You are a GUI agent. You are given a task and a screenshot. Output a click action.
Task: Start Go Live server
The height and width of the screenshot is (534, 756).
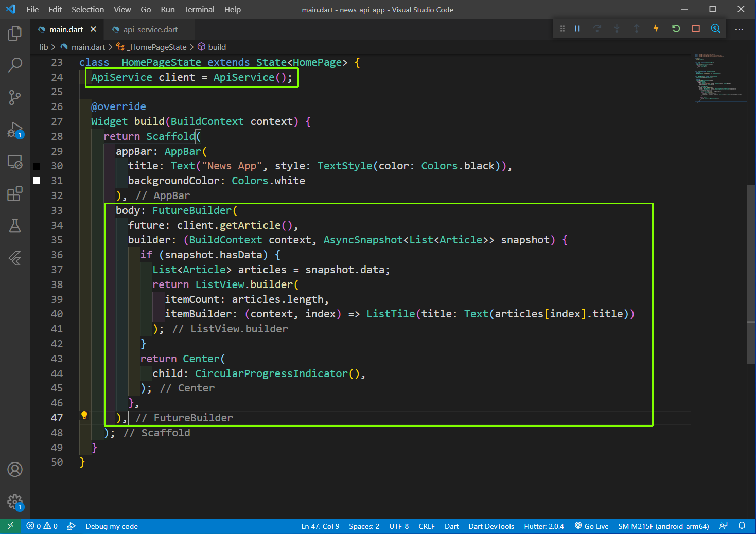pyautogui.click(x=591, y=526)
